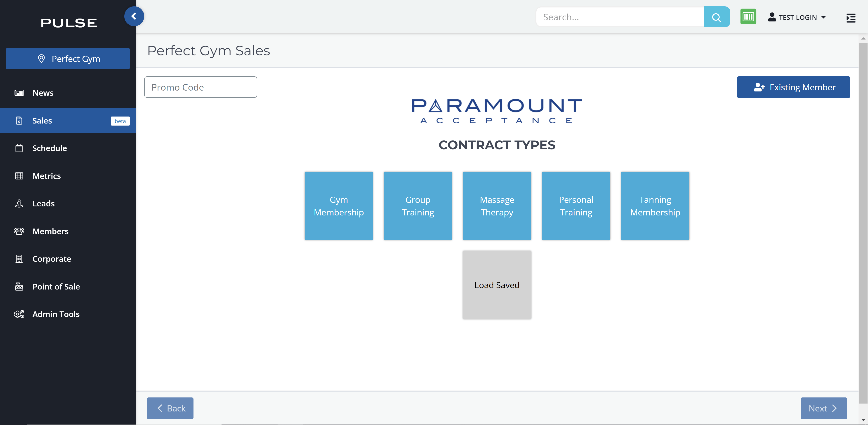Viewport: 868px width, 425px height.
Task: Open the Point of Sale menu item
Action: 68,286
